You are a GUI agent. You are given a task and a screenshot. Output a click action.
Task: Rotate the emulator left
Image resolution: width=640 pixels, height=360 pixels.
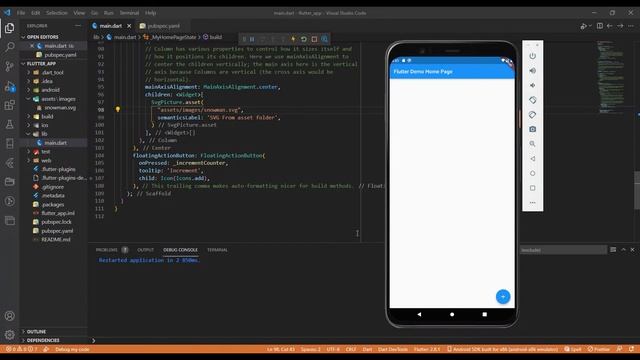[533, 100]
